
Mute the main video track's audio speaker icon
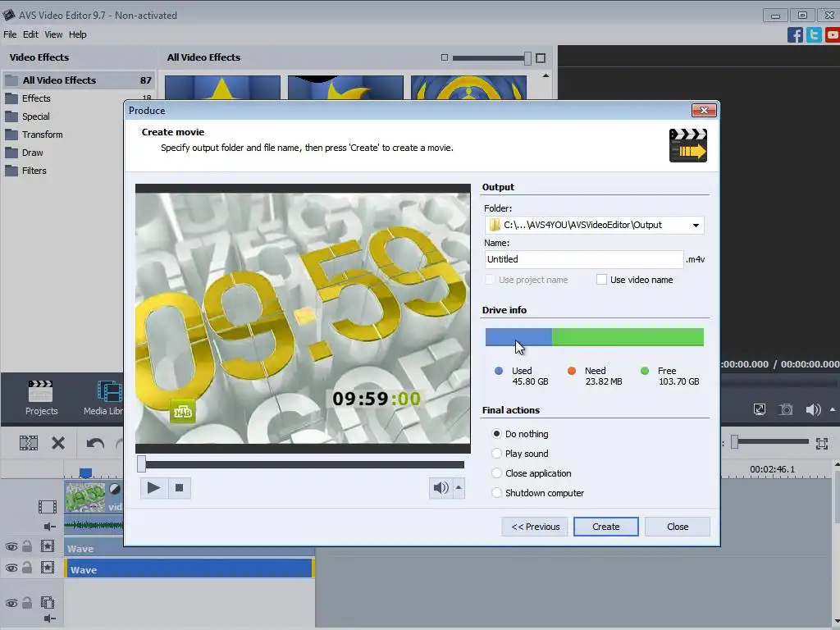pos(49,527)
